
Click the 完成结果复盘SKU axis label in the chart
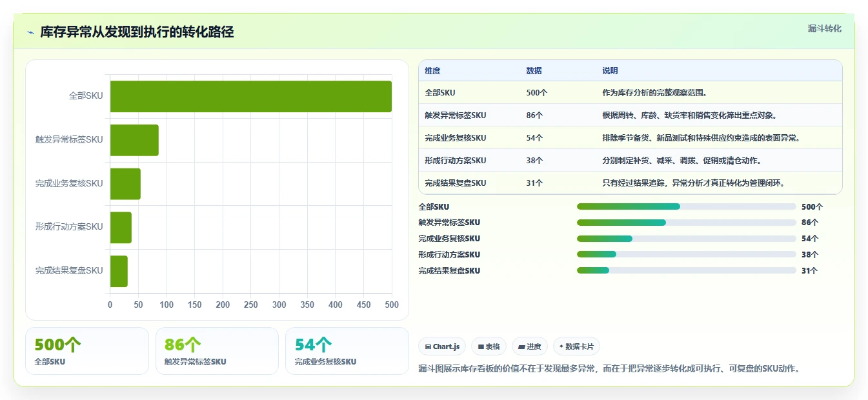[69, 271]
